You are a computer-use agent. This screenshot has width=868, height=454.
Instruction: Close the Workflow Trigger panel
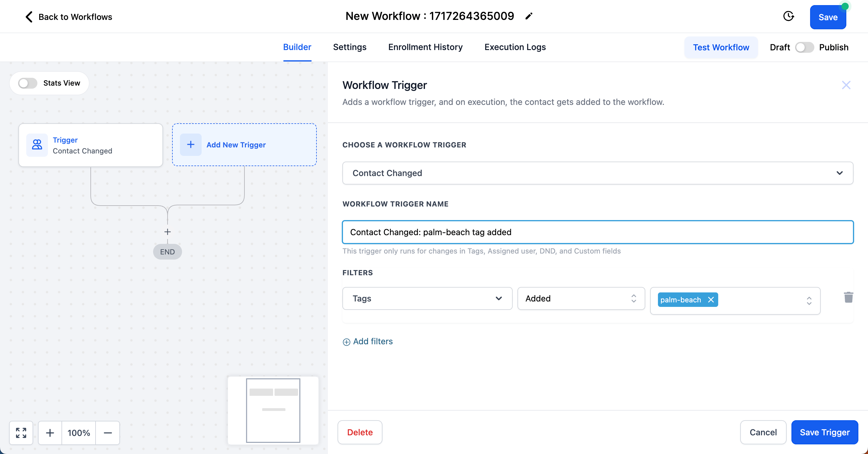pyautogui.click(x=846, y=85)
